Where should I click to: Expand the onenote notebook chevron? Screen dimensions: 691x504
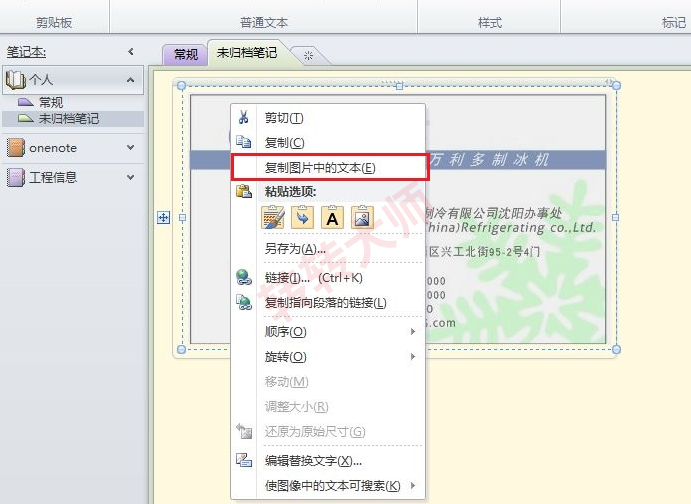tap(130, 148)
